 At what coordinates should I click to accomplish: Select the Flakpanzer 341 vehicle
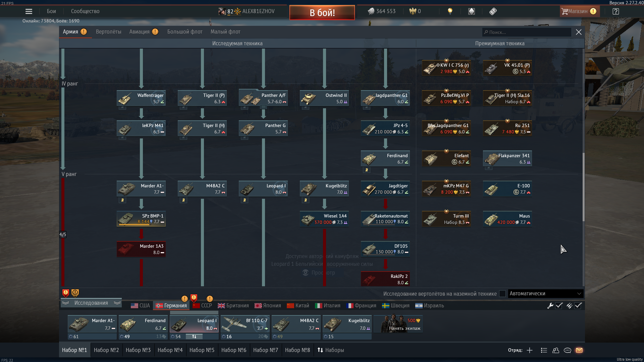click(x=507, y=159)
